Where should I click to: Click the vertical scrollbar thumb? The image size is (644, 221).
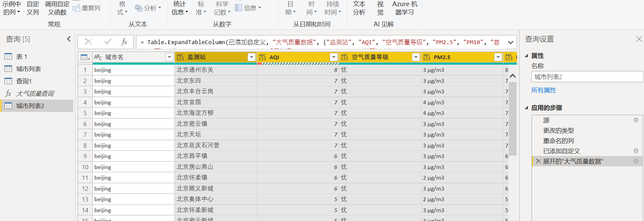tap(513, 118)
